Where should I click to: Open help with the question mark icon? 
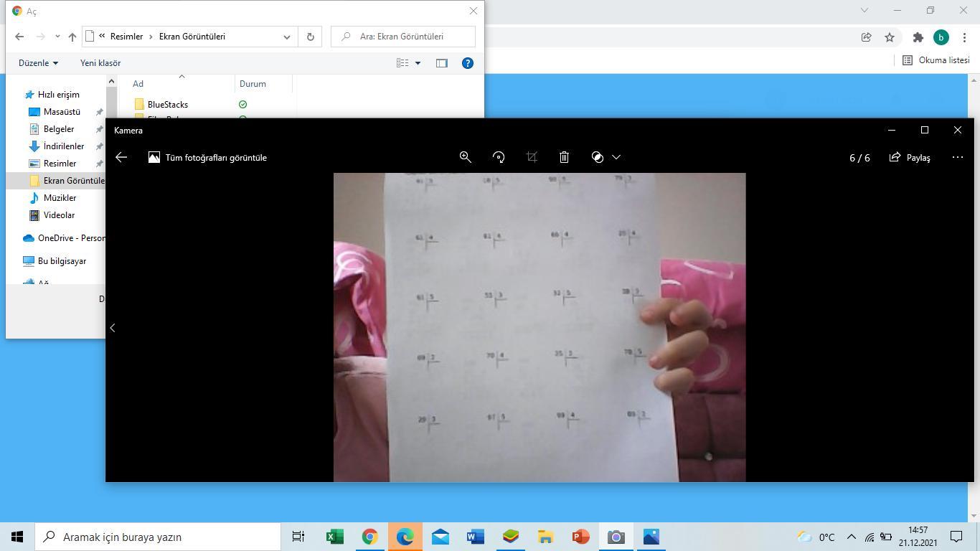pyautogui.click(x=468, y=63)
